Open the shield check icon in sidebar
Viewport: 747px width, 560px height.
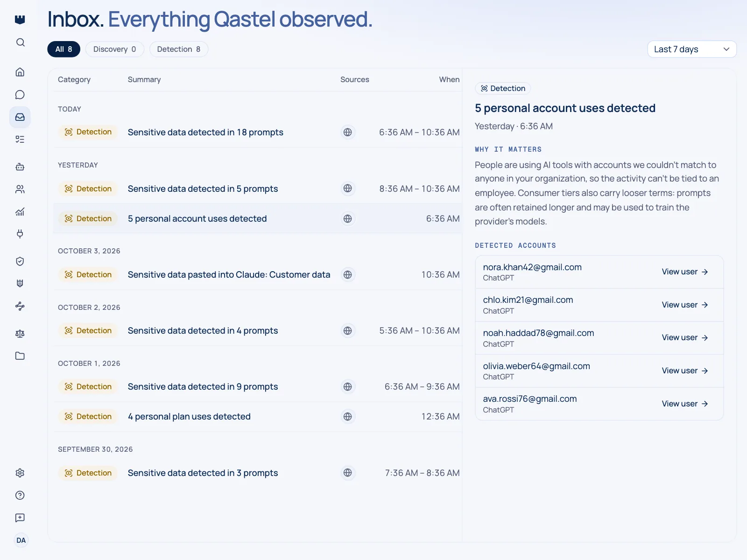tap(20, 261)
